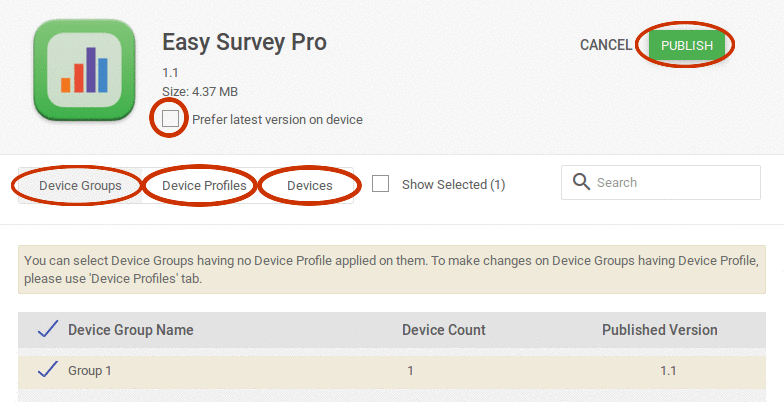Screen dimensions: 784x402
Task: Click Group 1 device count cell
Action: (410, 370)
